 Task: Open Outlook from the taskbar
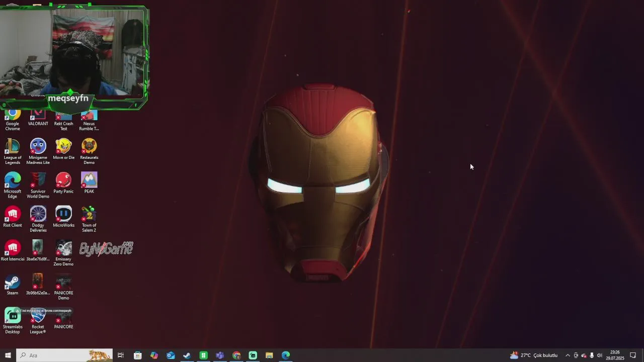(171, 355)
